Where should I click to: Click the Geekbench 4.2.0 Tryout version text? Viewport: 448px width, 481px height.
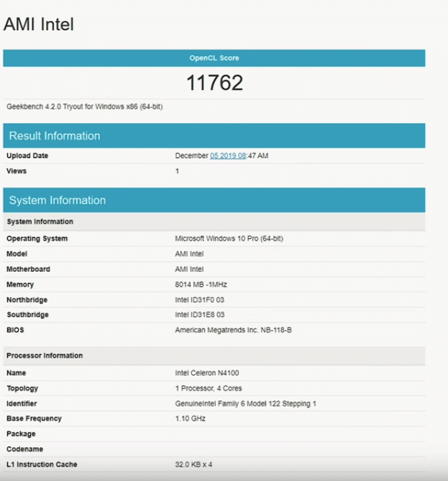point(85,106)
